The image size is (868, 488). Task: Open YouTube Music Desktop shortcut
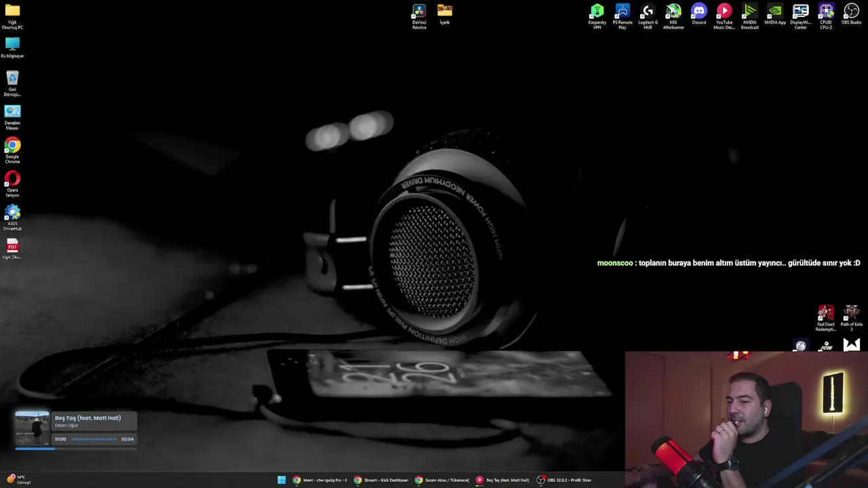(724, 16)
